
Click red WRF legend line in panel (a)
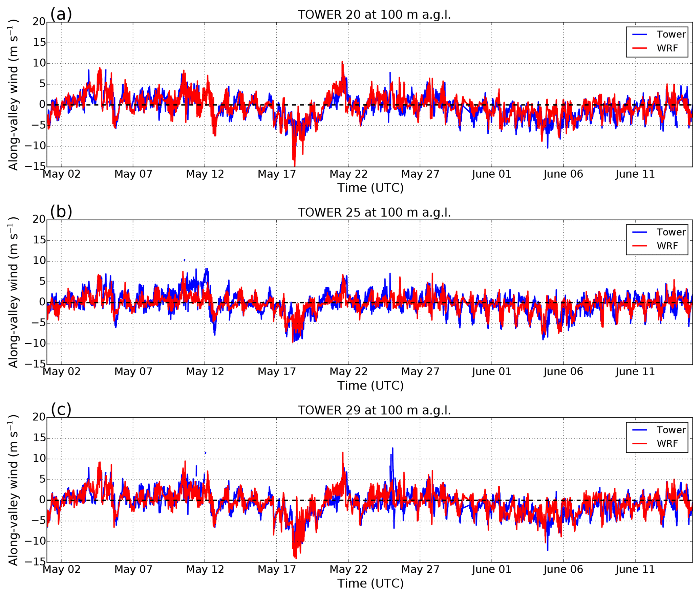[x=639, y=48]
